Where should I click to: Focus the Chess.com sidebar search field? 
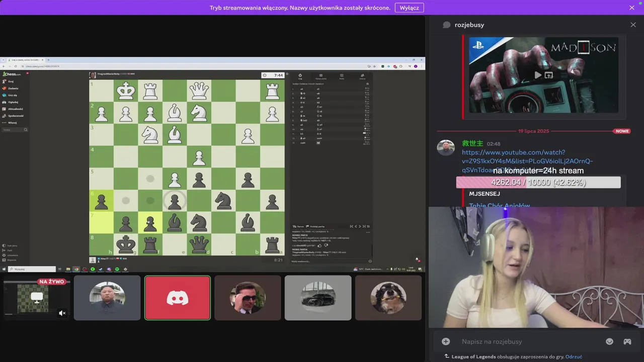(x=15, y=130)
